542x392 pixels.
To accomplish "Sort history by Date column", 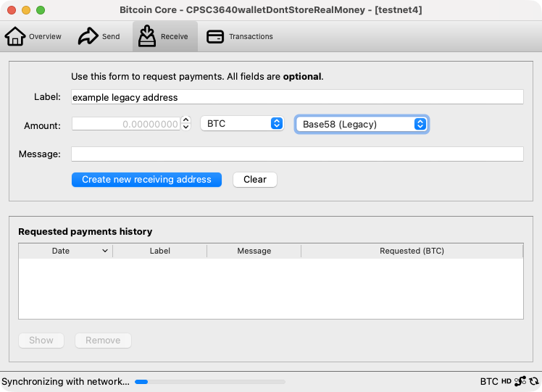I will (66, 251).
